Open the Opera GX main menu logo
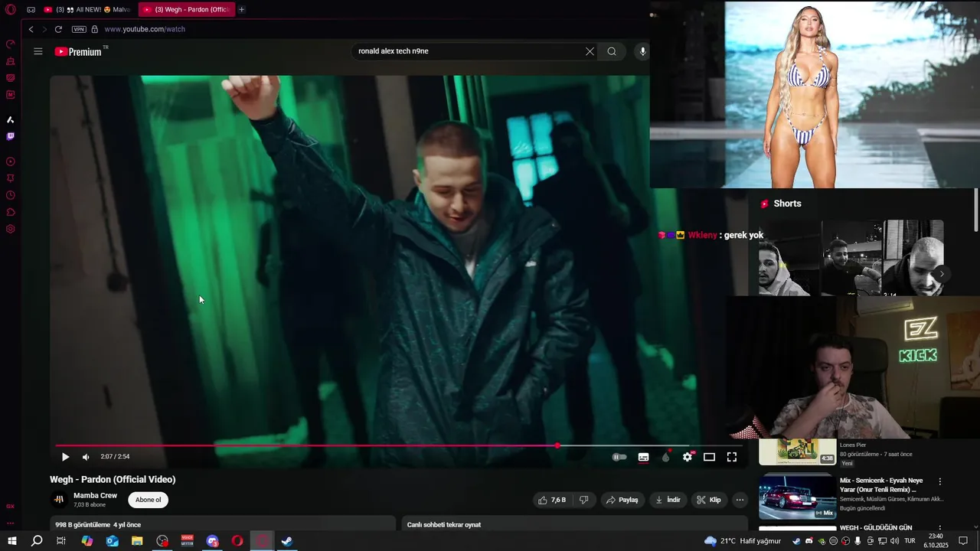 point(11,10)
